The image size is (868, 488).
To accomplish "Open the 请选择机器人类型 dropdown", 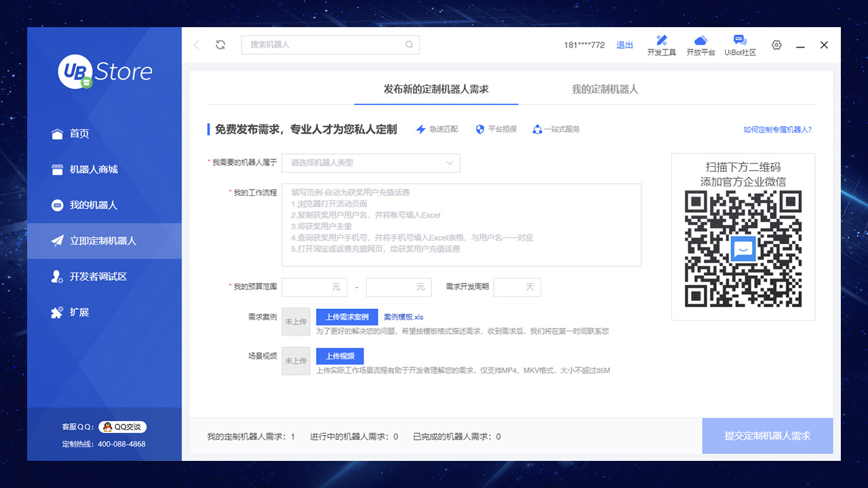I will tap(370, 163).
